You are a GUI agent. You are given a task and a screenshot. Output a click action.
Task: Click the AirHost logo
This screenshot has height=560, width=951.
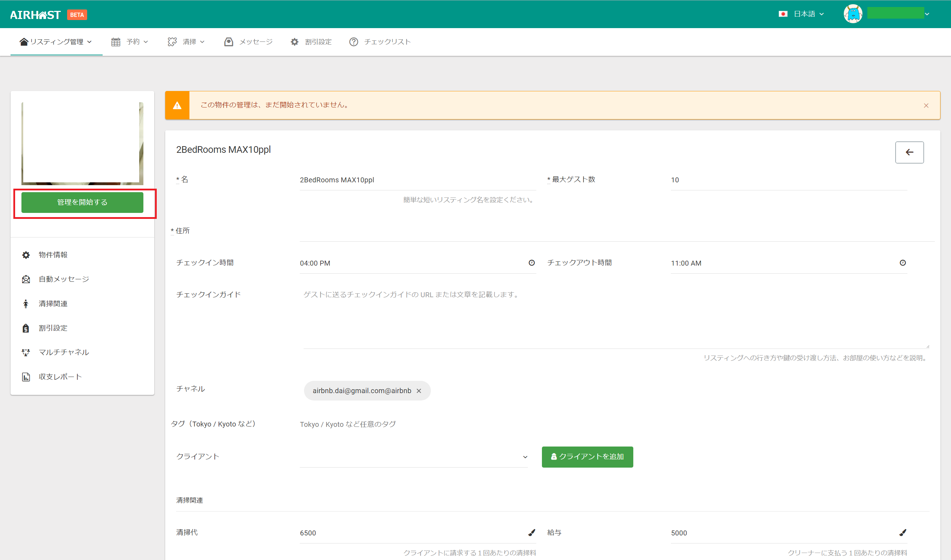pyautogui.click(x=35, y=15)
